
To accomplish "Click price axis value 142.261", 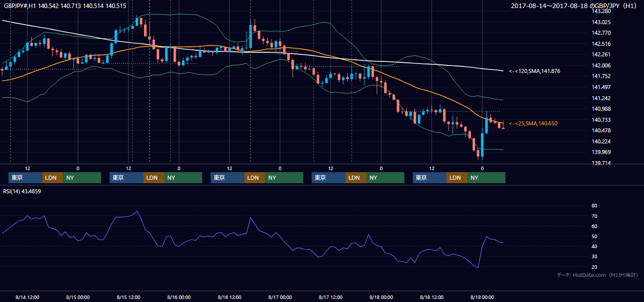I will coord(601,55).
